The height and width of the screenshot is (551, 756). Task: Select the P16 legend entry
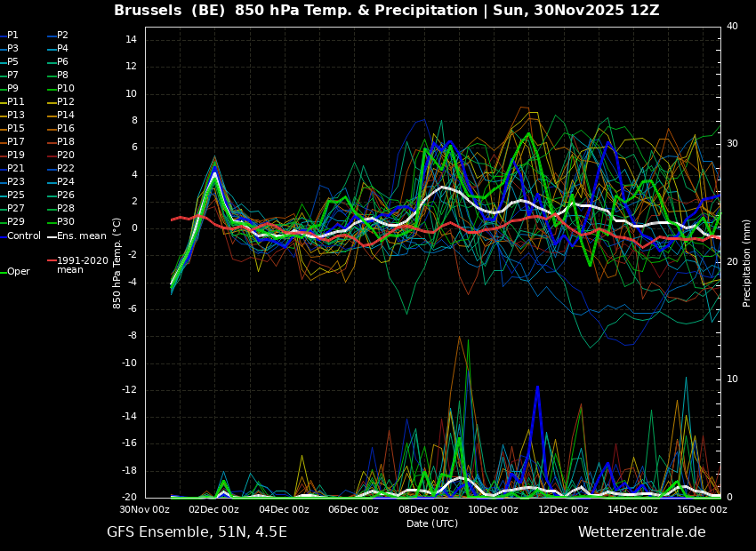tap(65, 129)
